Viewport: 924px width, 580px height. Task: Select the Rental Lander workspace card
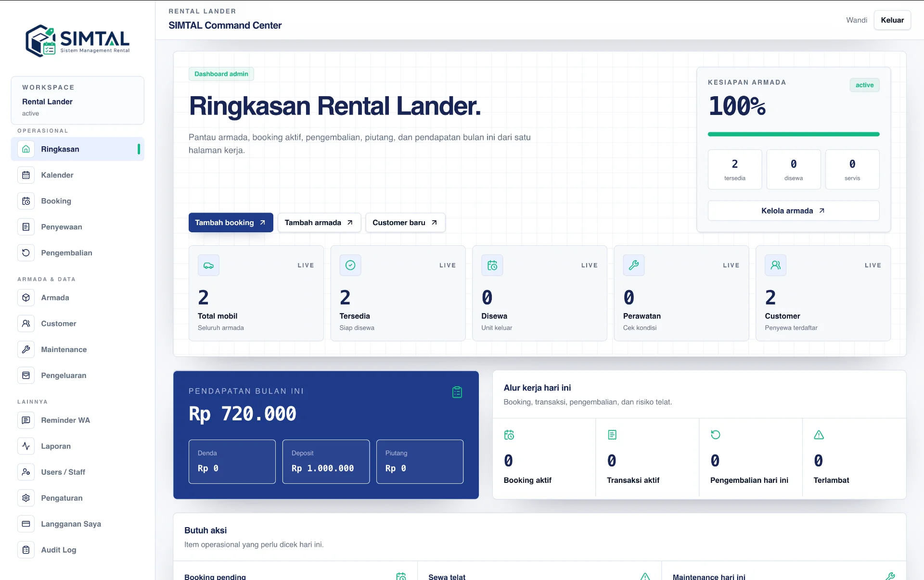[x=77, y=101]
